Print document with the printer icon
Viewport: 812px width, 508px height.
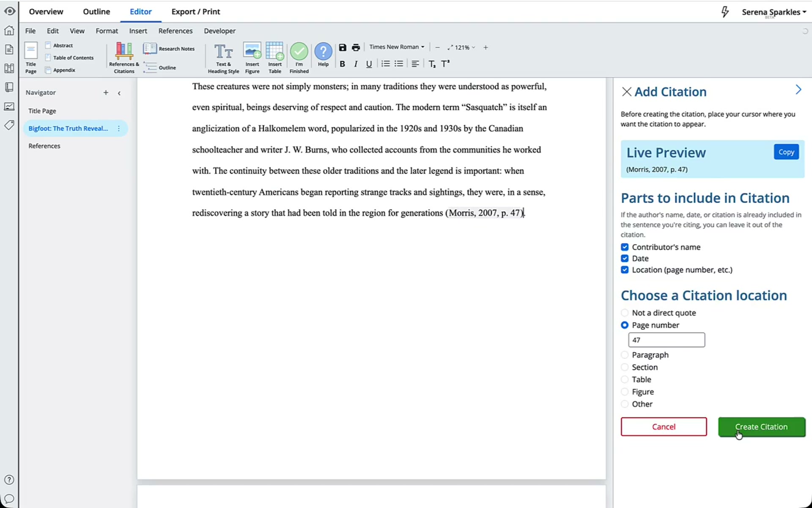click(x=356, y=47)
